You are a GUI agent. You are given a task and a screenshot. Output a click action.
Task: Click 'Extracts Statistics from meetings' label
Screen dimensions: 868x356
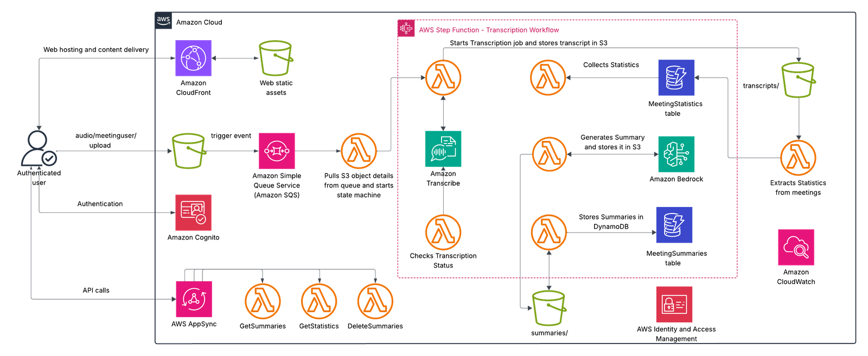click(798, 187)
